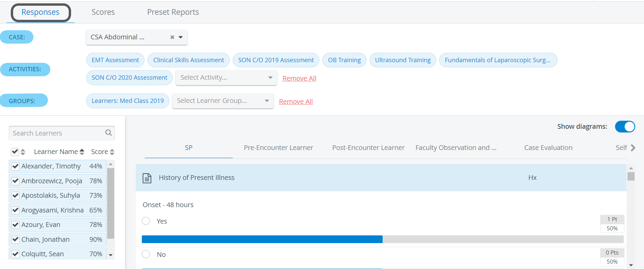Screen dimensions: 644x269
Task: Clear the CSA Abdominal case selection with the x
Action: click(x=172, y=37)
